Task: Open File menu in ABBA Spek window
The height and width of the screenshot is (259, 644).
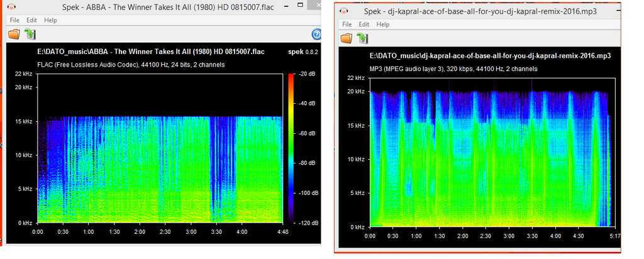Action: pyautogui.click(x=15, y=20)
